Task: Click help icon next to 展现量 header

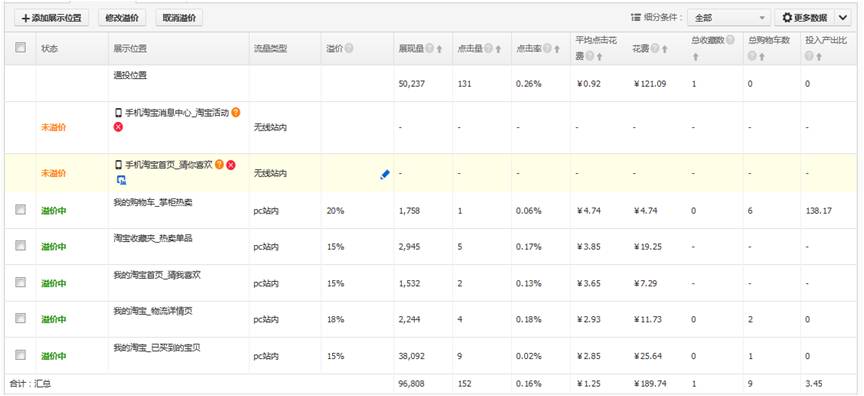Action: pos(429,48)
